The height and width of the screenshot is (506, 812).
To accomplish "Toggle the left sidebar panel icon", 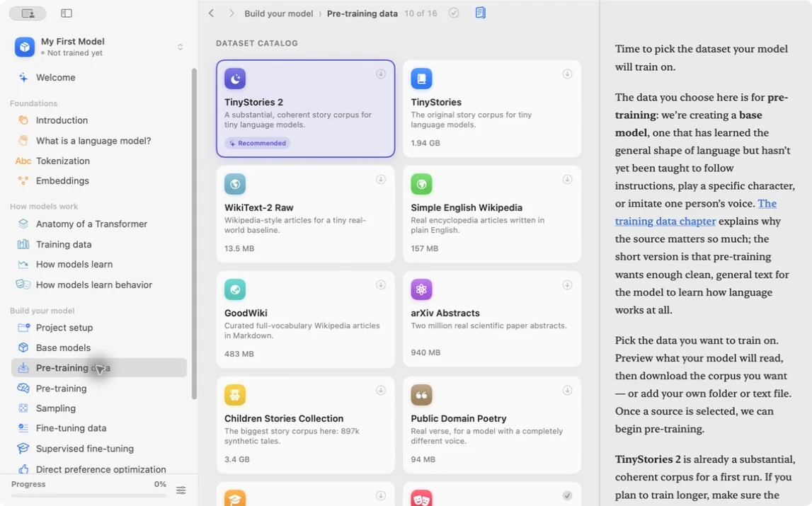I will (x=67, y=13).
